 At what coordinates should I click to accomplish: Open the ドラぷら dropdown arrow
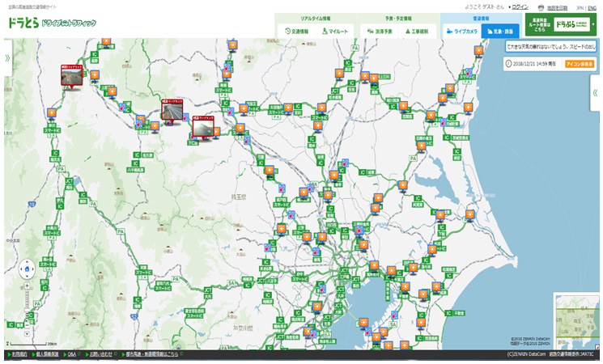[x=592, y=24]
